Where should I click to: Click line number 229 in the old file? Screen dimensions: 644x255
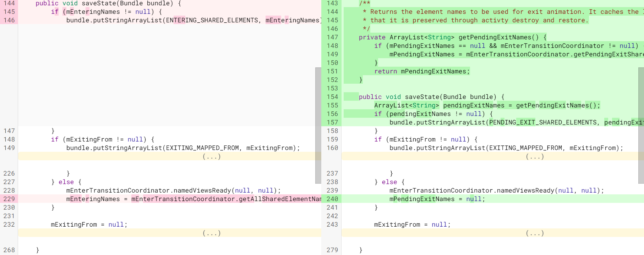click(x=9, y=199)
